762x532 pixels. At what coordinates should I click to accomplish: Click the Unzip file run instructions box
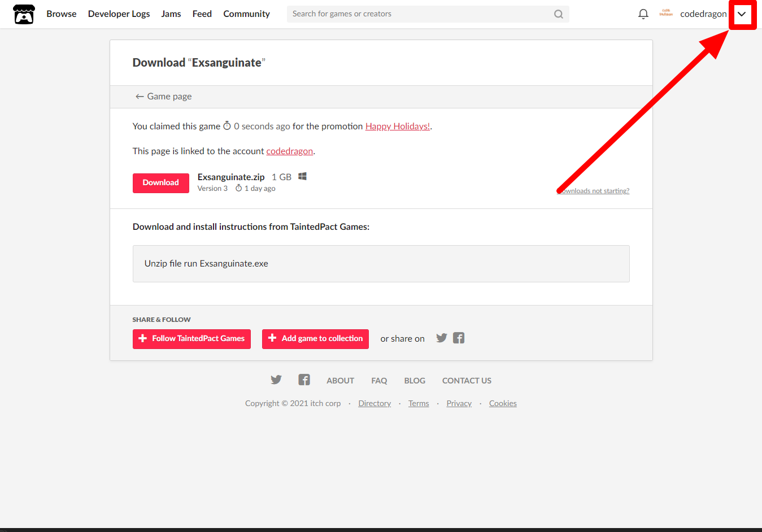[x=381, y=264]
